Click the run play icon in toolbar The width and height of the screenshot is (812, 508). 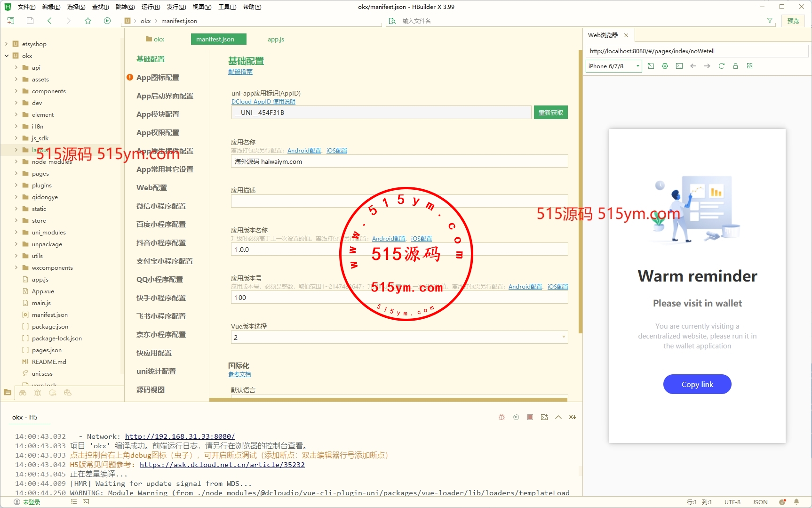point(107,21)
